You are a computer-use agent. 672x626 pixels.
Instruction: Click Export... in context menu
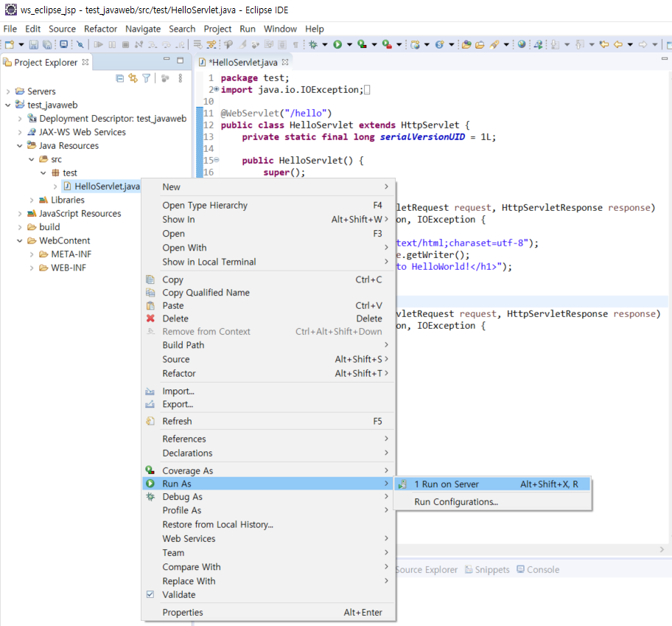click(268, 404)
